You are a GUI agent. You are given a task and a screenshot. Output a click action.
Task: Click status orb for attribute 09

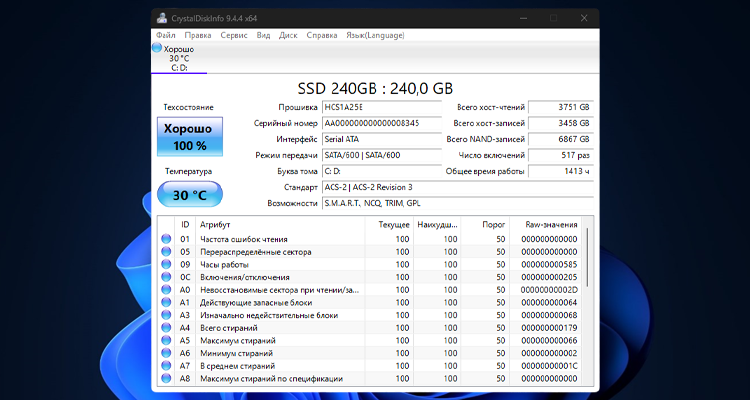[166, 264]
